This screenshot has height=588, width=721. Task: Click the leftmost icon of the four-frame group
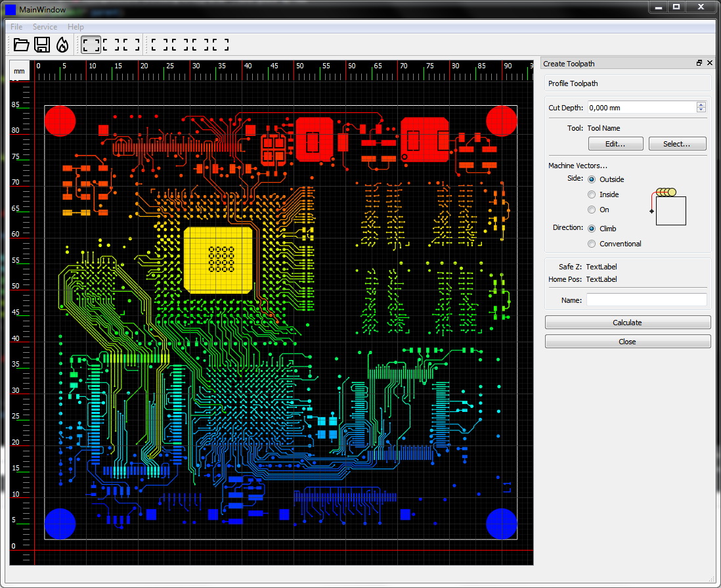pyautogui.click(x=160, y=45)
